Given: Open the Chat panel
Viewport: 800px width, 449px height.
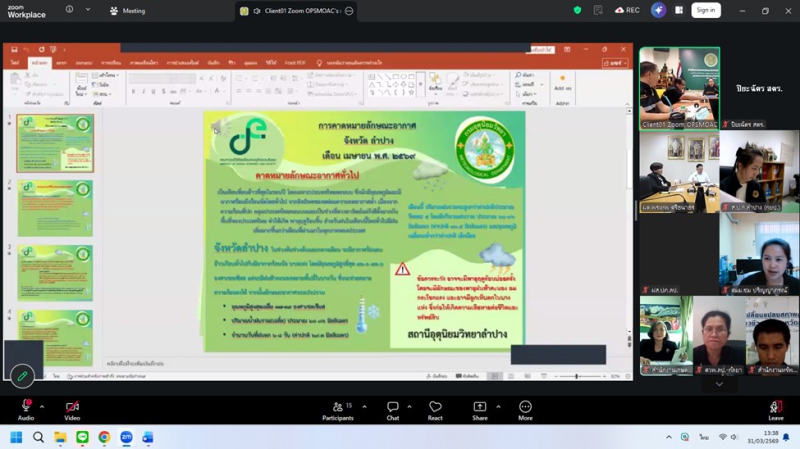Looking at the screenshot, I should click(x=393, y=407).
